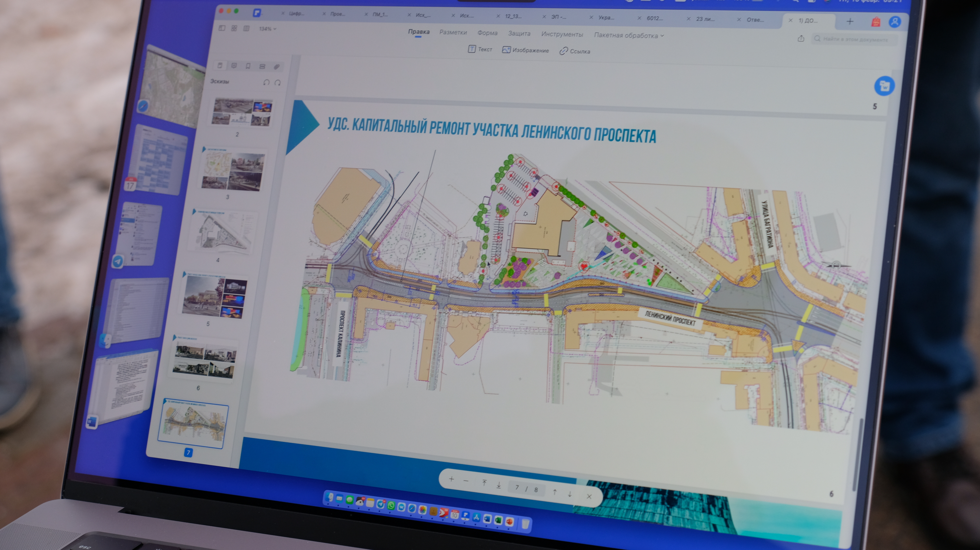Rotate thumbnails counterclockwise
The image size is (980, 550).
tap(266, 82)
